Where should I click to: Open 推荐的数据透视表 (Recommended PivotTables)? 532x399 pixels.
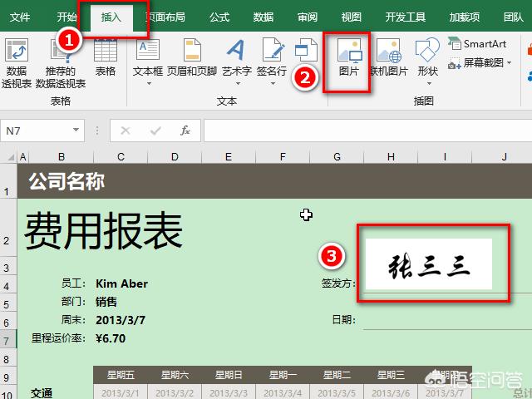61,63
